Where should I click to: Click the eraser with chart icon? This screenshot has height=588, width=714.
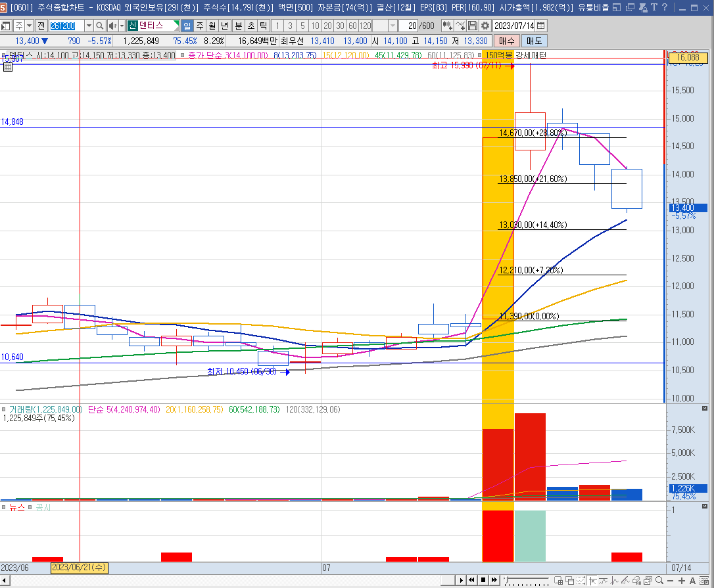(x=636, y=580)
